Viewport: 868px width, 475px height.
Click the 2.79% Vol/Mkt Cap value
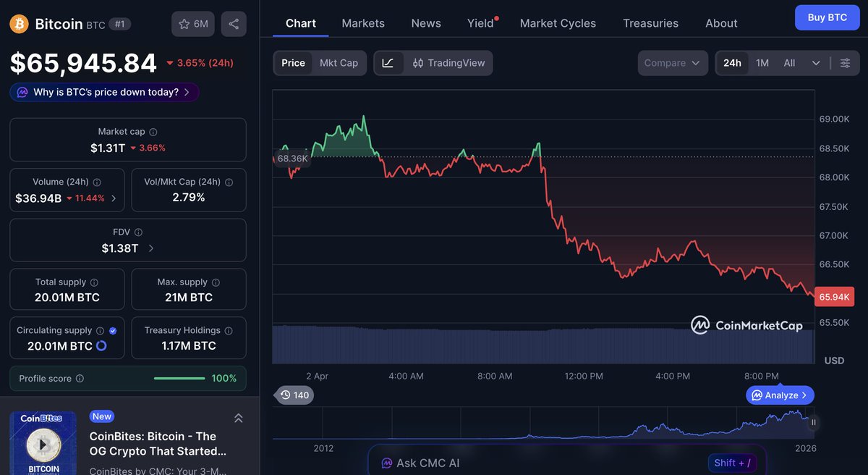[189, 198]
